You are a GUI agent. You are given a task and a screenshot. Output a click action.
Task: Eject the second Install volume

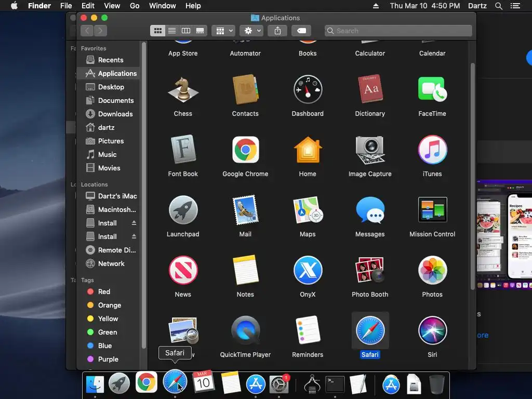coord(134,236)
